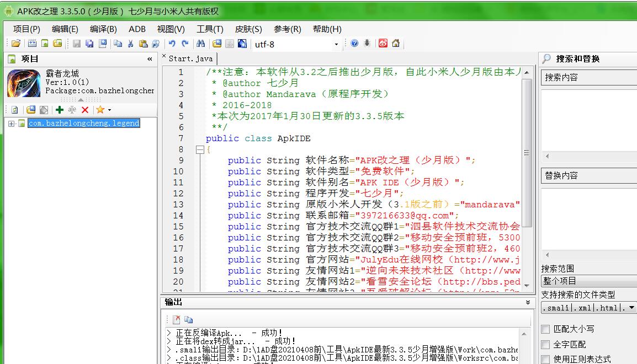This screenshot has width=637, height=364.
Task: Open the utf-8 encoding dropdown
Action: 336,44
